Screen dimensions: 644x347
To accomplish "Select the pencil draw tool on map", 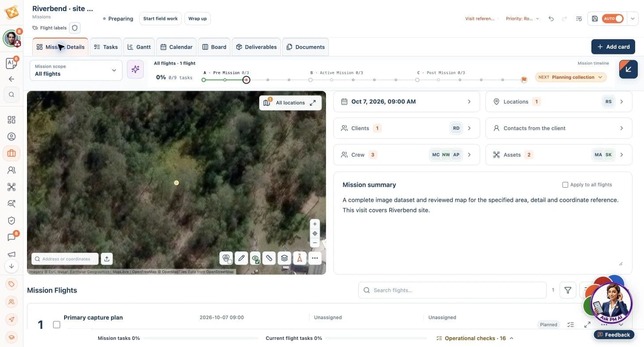I will pos(241,258).
